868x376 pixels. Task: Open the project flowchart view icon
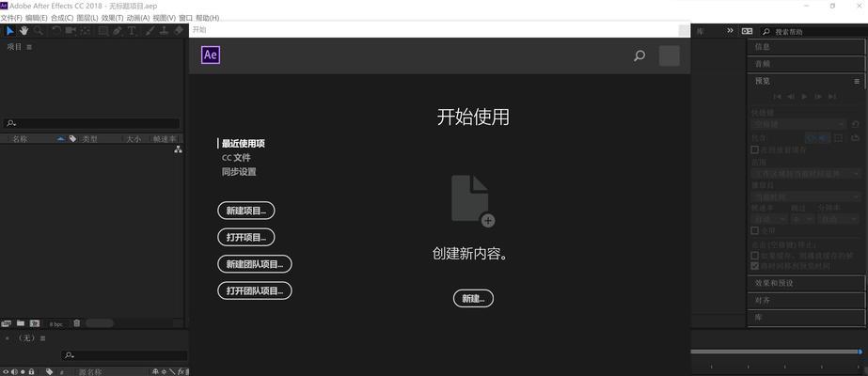click(x=178, y=149)
